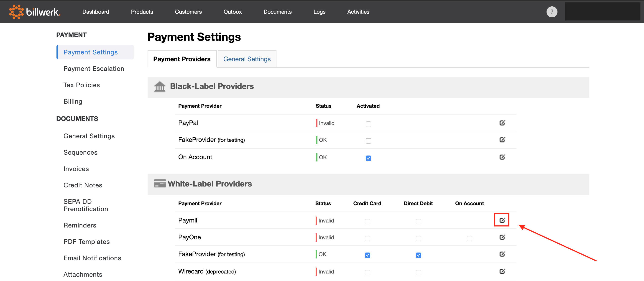Switch to General Settings tab
This screenshot has width=644, height=281.
247,59
